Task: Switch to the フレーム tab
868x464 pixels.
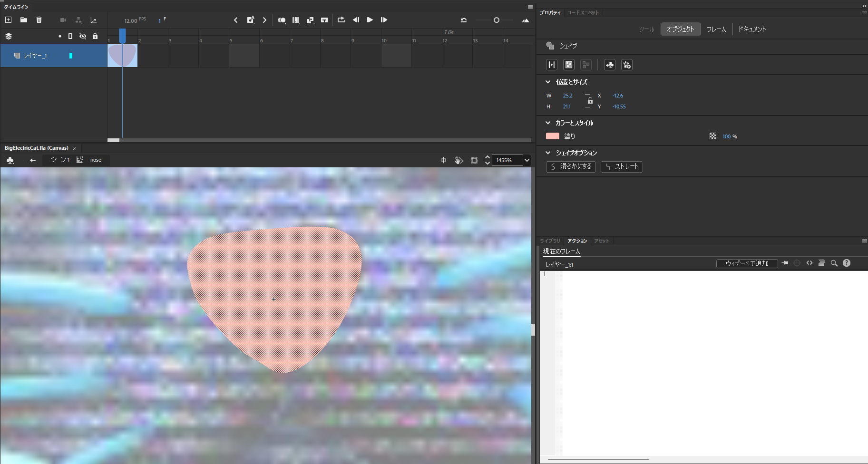Action: click(716, 29)
